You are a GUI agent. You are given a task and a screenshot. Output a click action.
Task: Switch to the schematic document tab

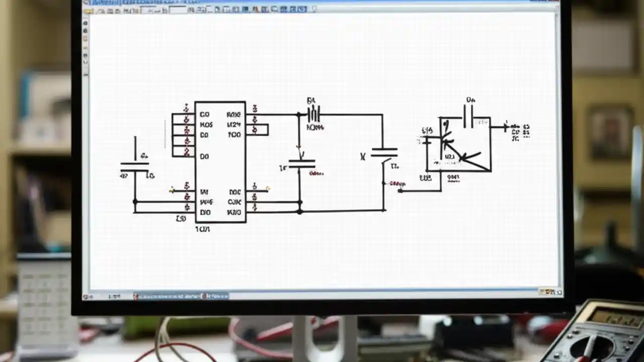[x=181, y=296]
